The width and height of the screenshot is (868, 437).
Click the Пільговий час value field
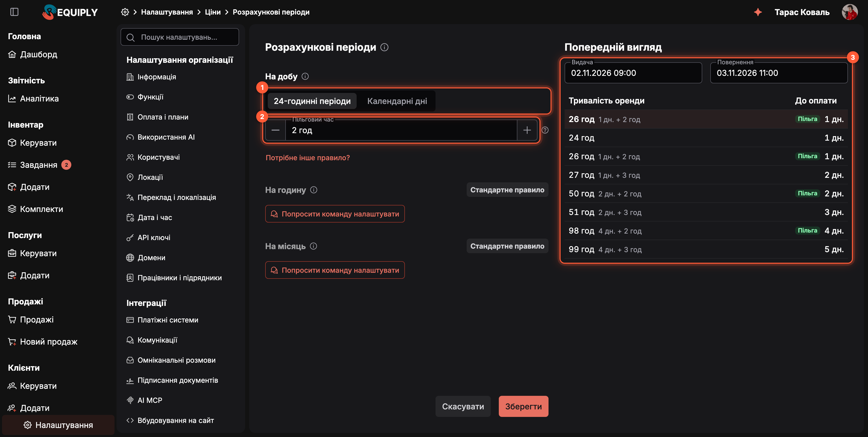(401, 130)
